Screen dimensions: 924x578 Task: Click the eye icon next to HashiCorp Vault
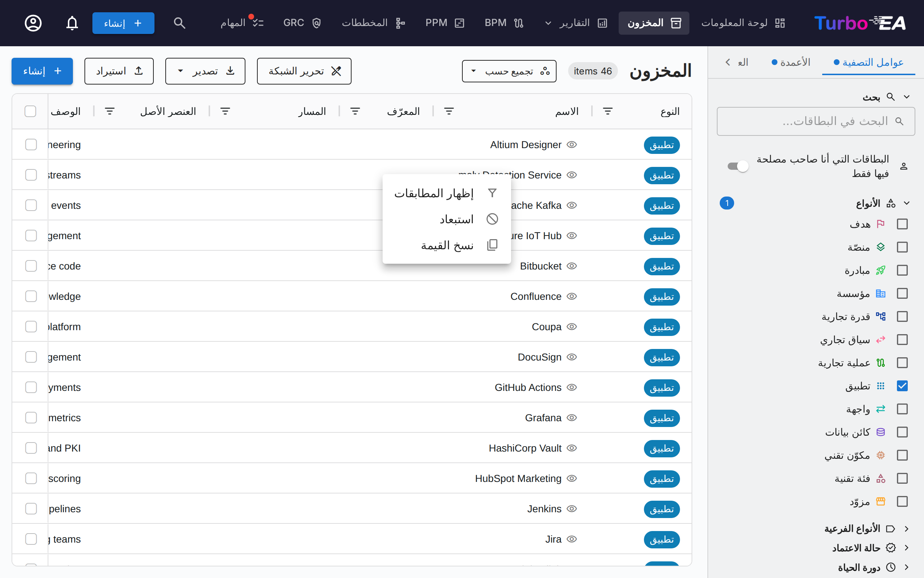click(572, 448)
